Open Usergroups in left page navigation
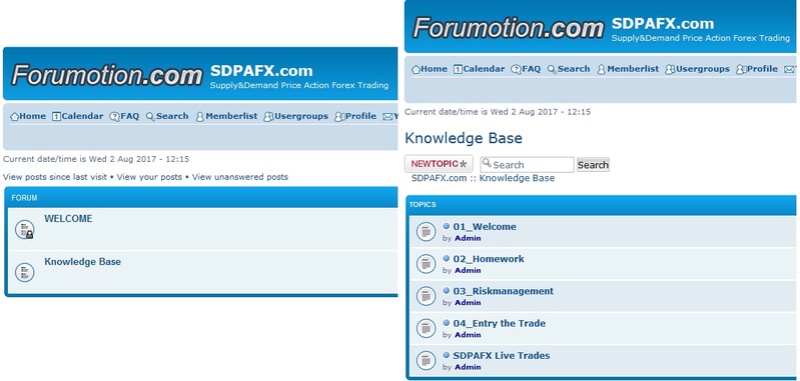The height and width of the screenshot is (381, 800). (296, 116)
